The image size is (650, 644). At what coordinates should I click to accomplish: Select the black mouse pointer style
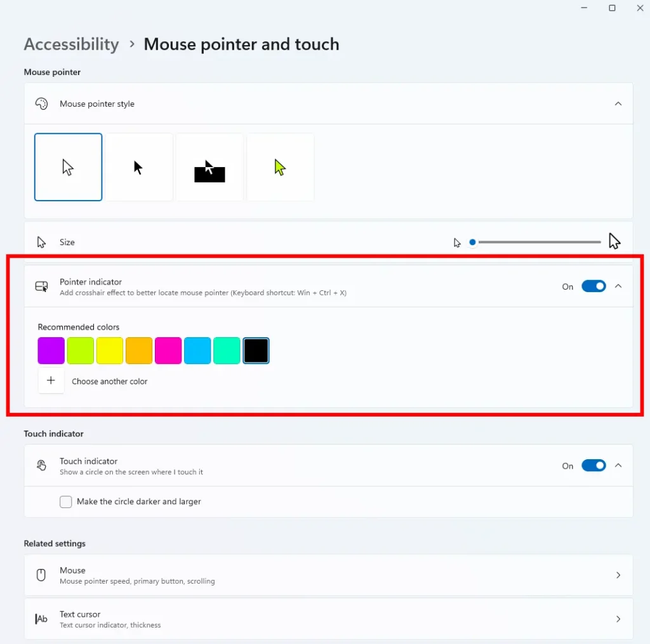[x=139, y=166]
